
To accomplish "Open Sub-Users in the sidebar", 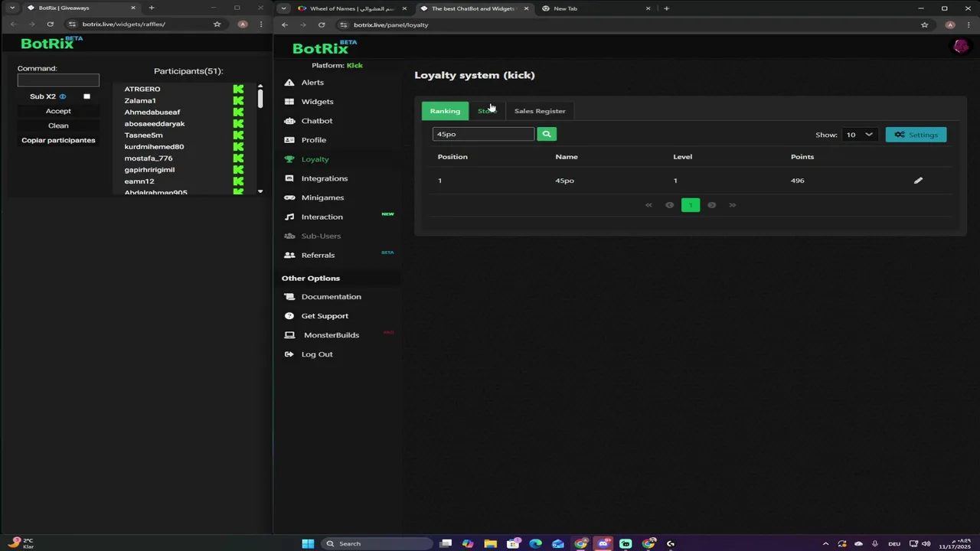I will click(321, 236).
